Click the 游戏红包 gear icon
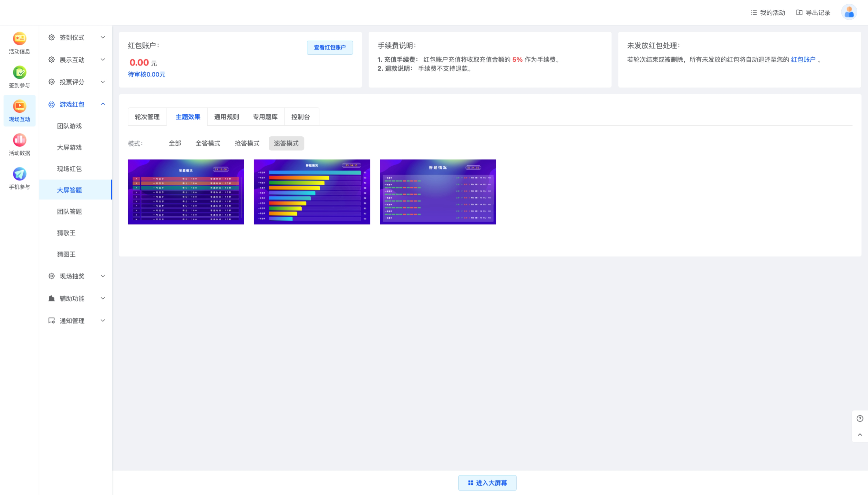The image size is (868, 495). (x=52, y=104)
